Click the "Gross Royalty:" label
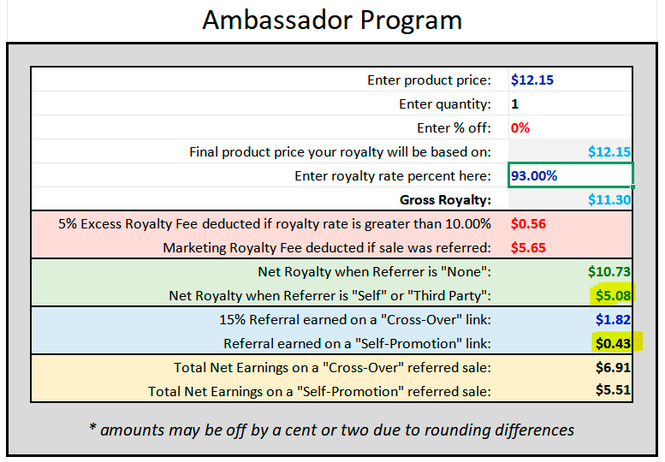The image size is (665, 462). (445, 199)
